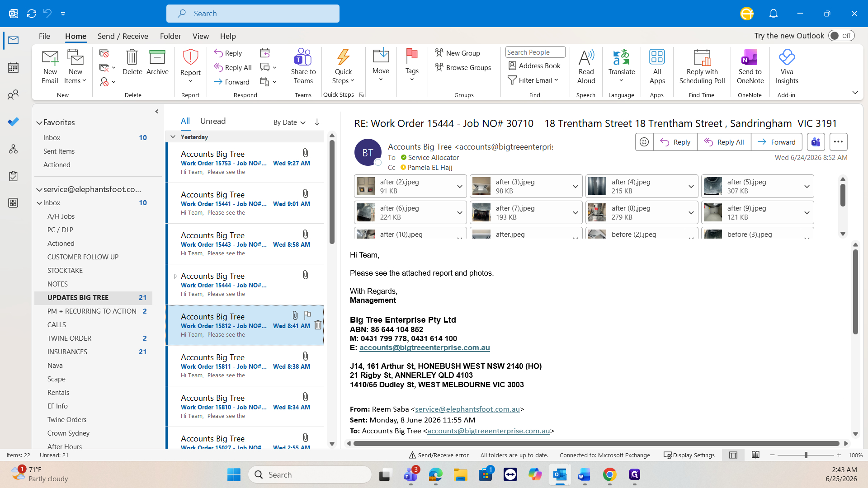Open the Address Book
The width and height of the screenshot is (868, 488).
(x=534, y=66)
